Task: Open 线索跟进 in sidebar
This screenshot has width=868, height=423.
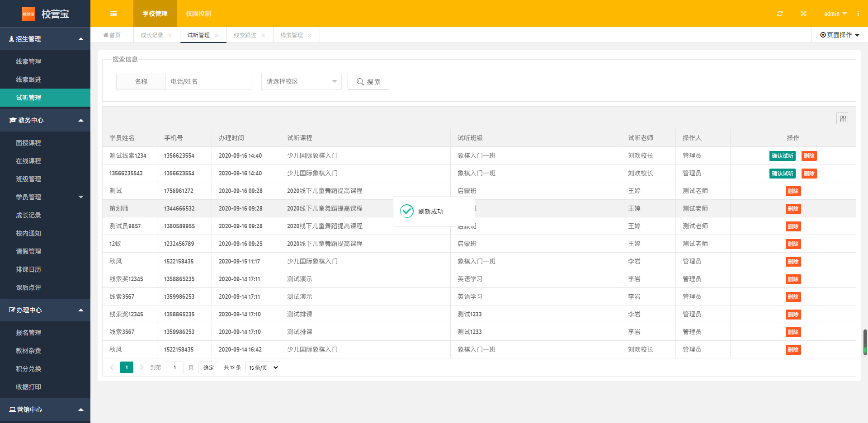Action: [x=45, y=80]
